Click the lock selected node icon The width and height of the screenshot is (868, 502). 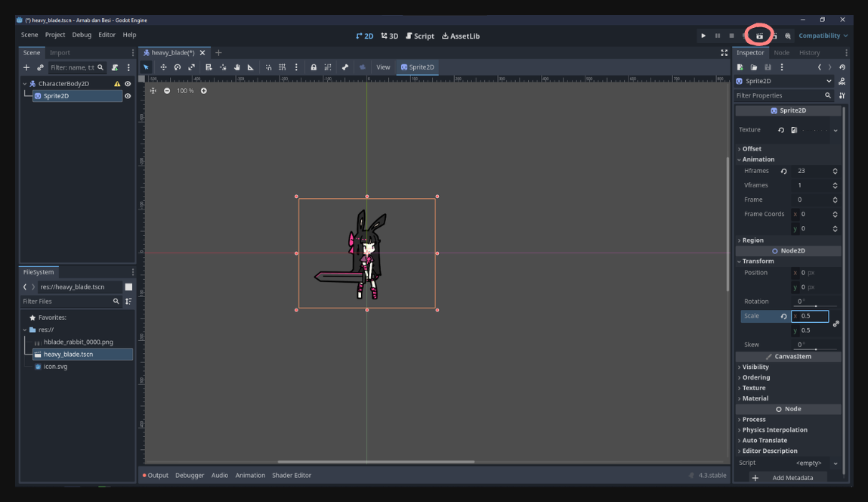coord(314,67)
